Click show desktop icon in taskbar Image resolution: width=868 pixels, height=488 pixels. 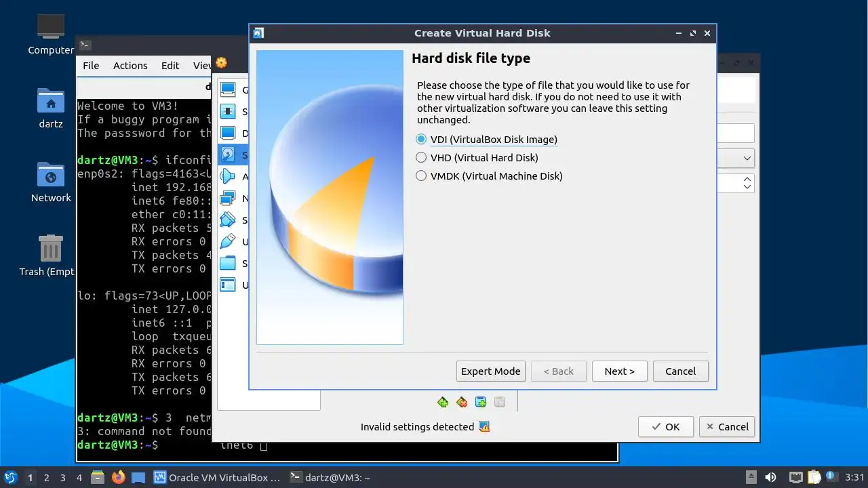click(x=138, y=477)
